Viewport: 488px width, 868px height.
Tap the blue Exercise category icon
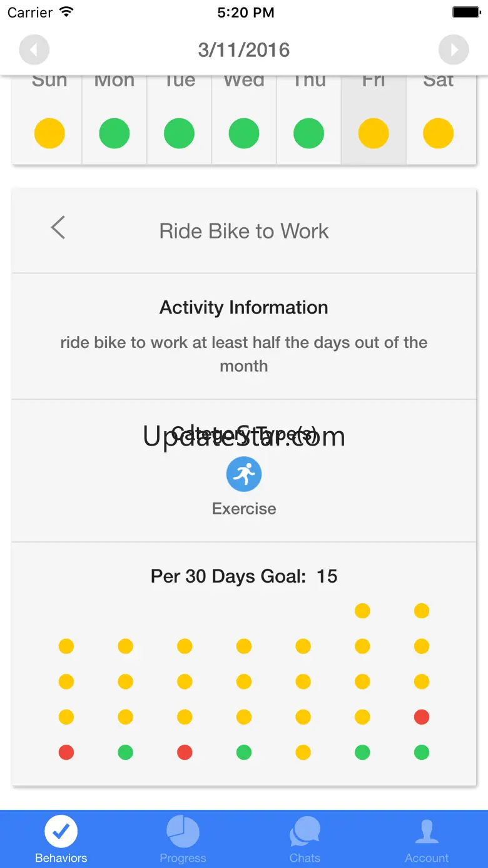(244, 474)
